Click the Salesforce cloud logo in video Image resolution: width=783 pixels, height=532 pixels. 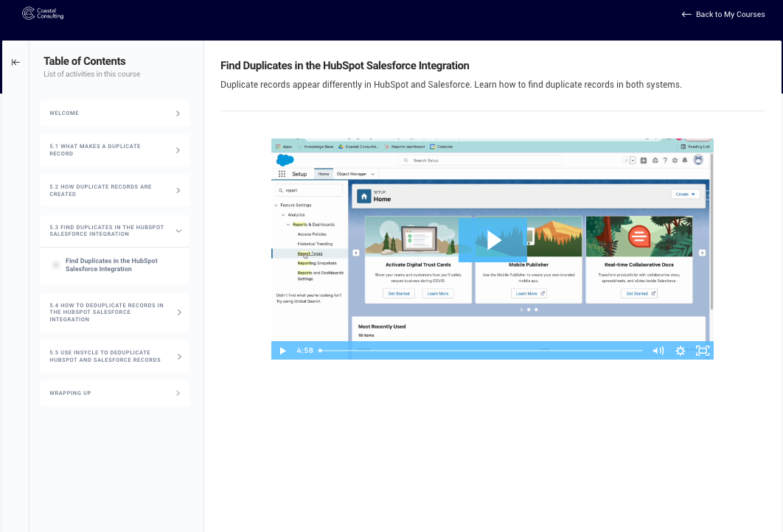click(x=285, y=160)
